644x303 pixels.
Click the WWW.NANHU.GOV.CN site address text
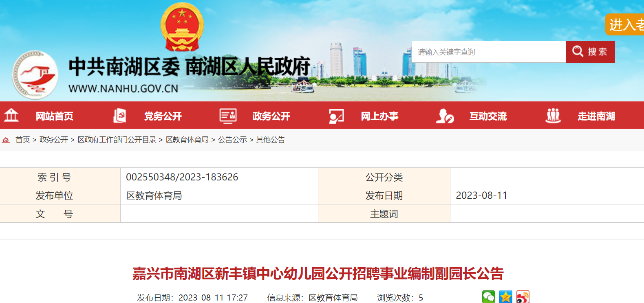[x=124, y=89]
